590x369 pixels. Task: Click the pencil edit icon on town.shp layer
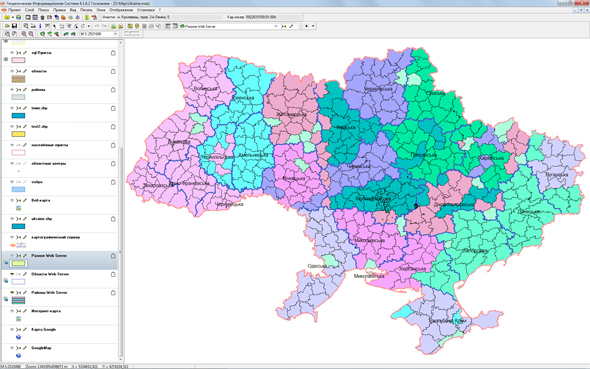(25, 108)
